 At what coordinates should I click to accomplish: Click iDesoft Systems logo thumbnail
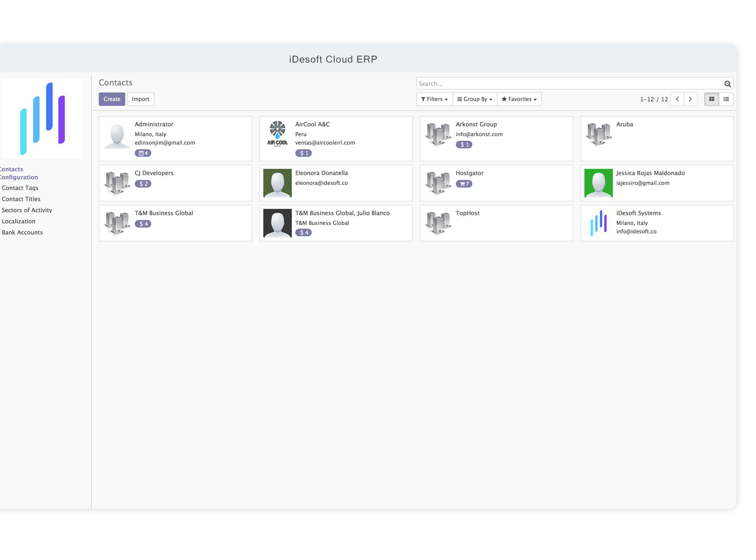(598, 223)
